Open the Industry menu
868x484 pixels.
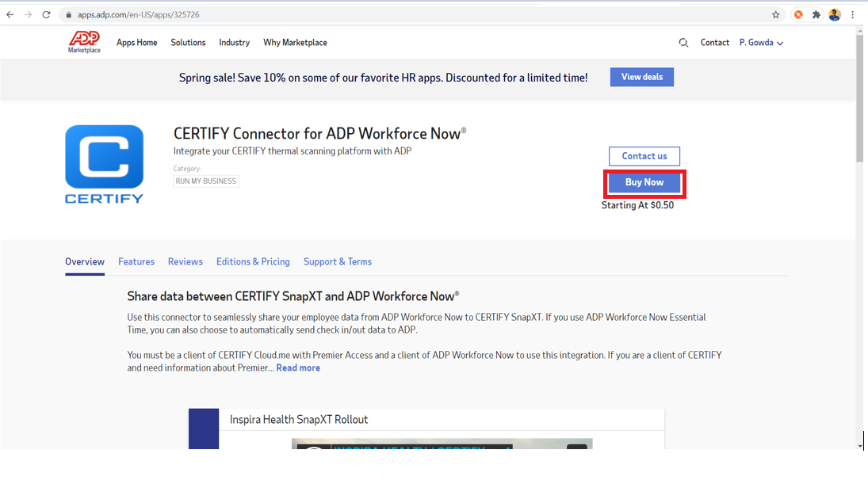(x=234, y=43)
